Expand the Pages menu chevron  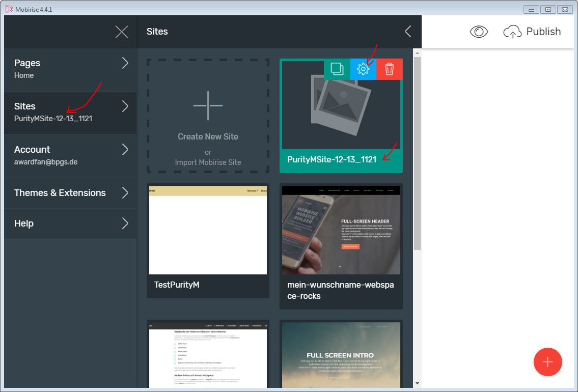point(125,63)
